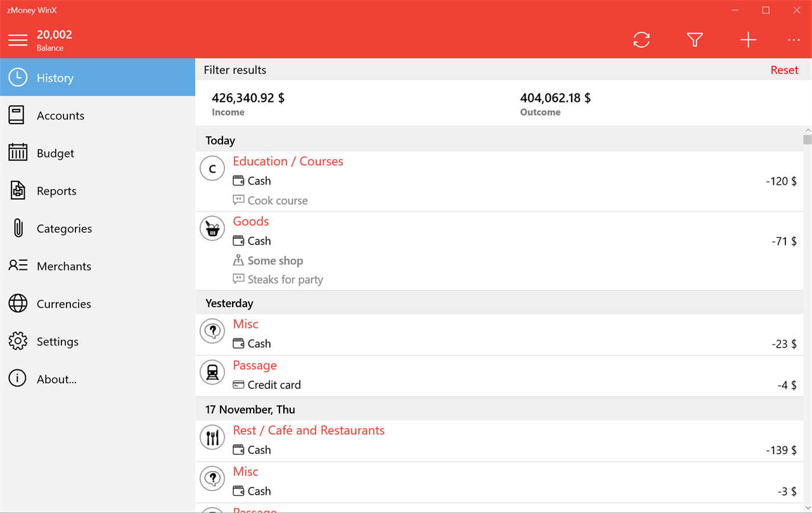This screenshot has width=812, height=513.
Task: Open the History section label
Action: pyautogui.click(x=55, y=78)
